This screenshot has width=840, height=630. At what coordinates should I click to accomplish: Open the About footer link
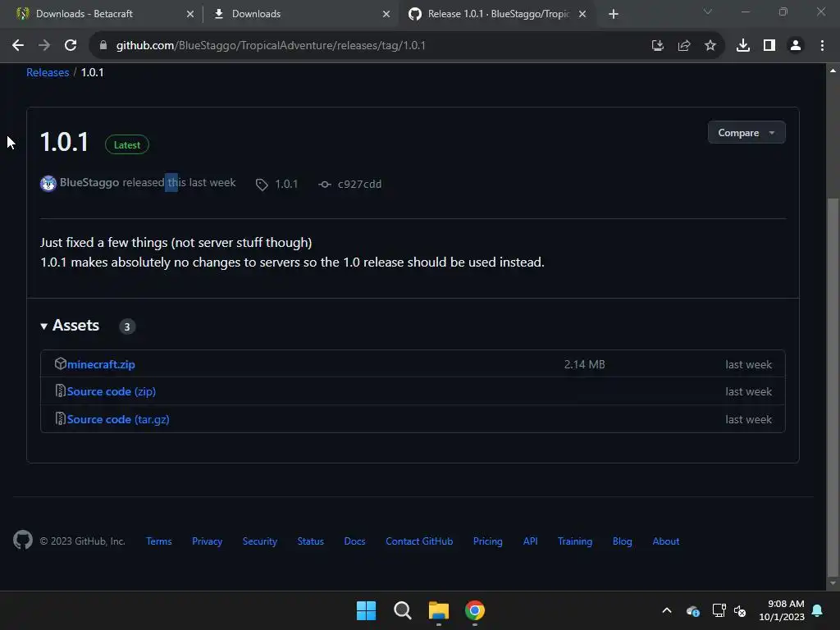point(666,541)
